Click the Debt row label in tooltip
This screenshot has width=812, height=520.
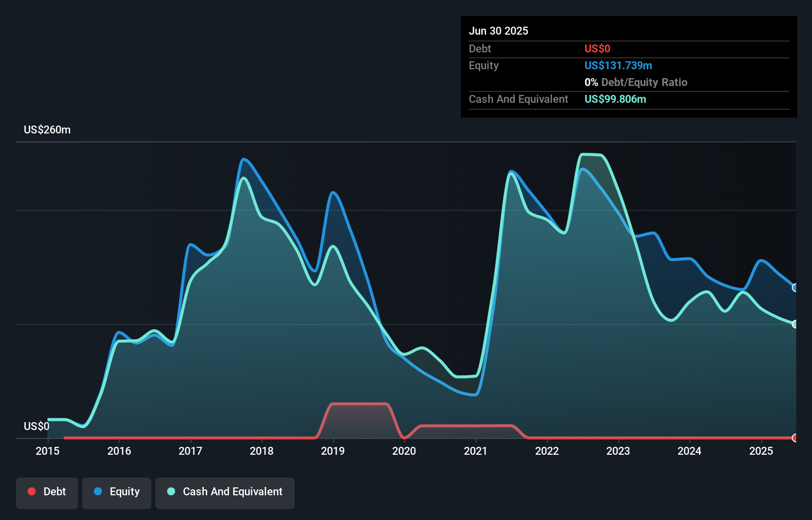[480, 48]
